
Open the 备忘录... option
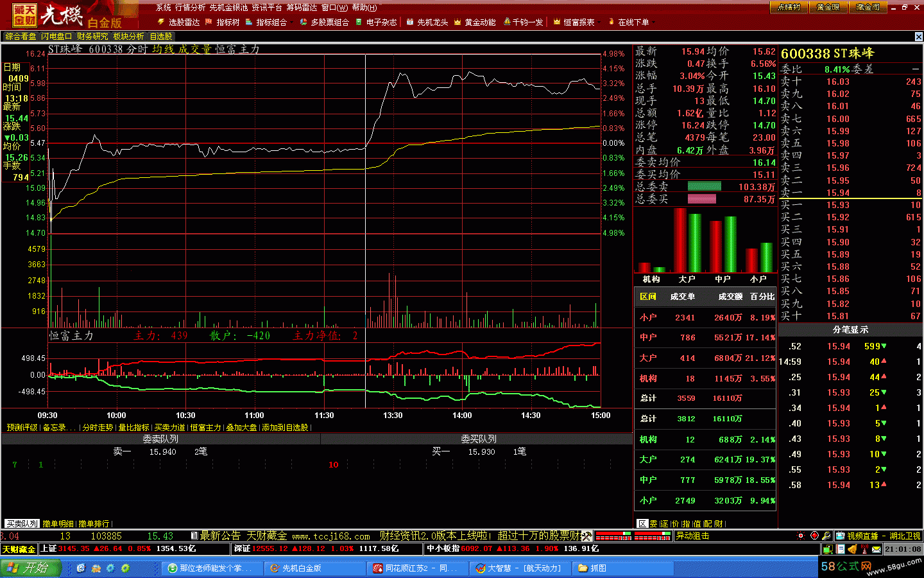59,427
